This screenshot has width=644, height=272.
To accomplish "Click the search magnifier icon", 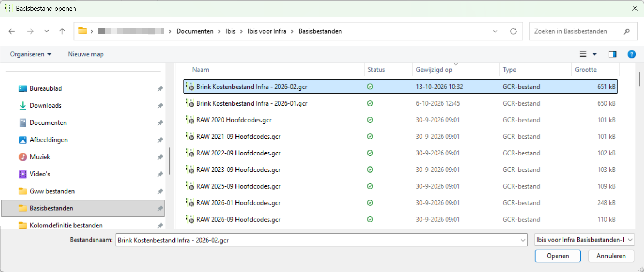I will (x=627, y=31).
